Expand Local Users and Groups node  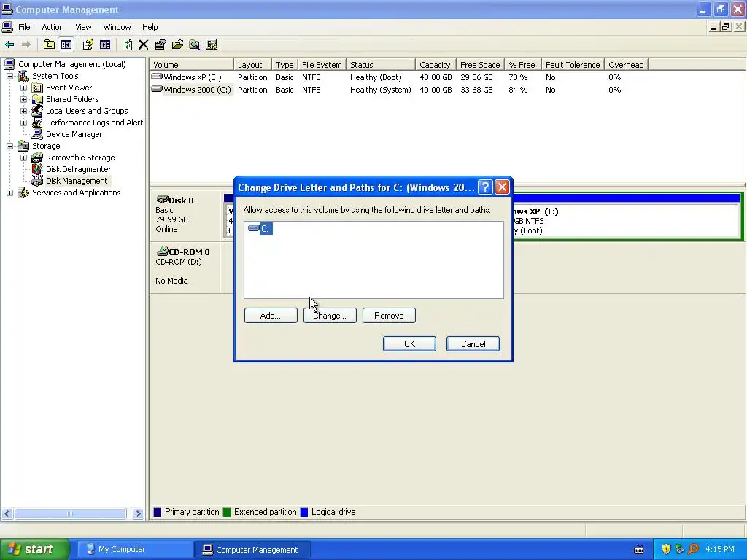[x=23, y=111]
